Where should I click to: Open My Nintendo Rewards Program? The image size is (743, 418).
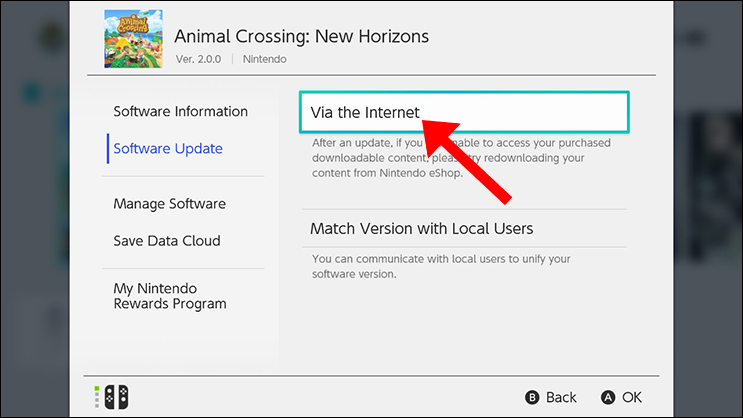click(x=170, y=296)
